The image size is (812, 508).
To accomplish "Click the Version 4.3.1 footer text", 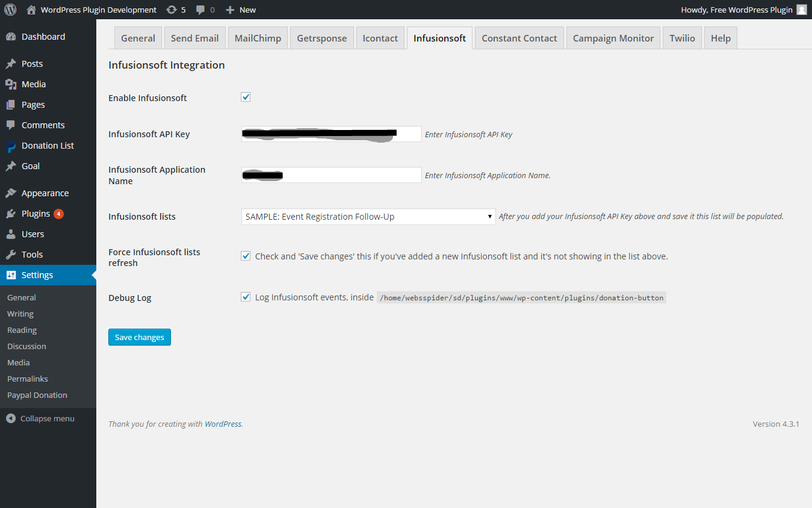I will click(x=776, y=424).
